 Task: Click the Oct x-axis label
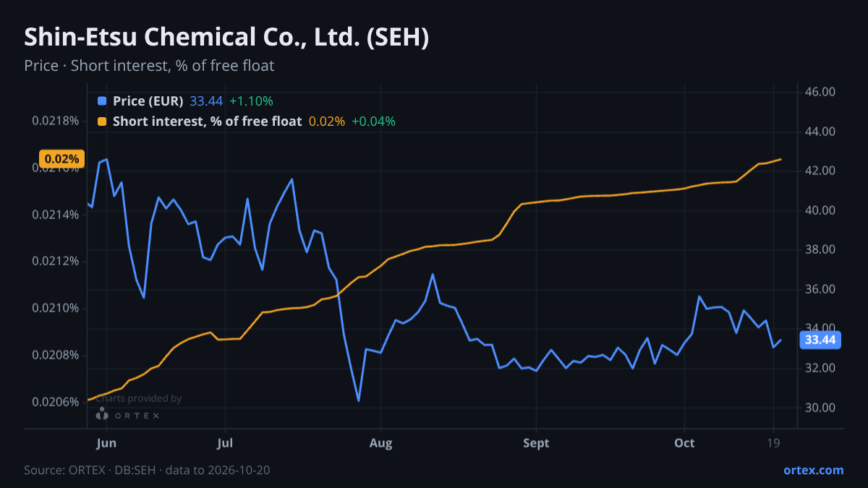pos(684,442)
